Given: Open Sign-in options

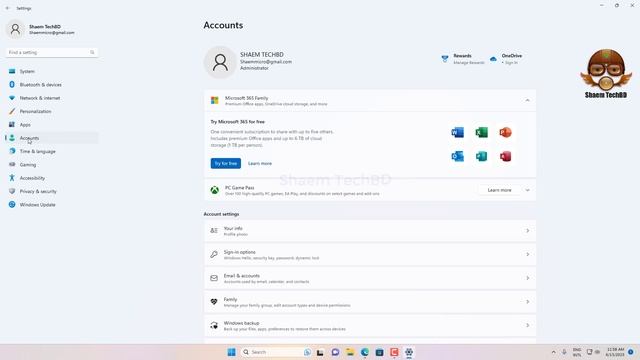Looking at the screenshot, I should tap(370, 255).
